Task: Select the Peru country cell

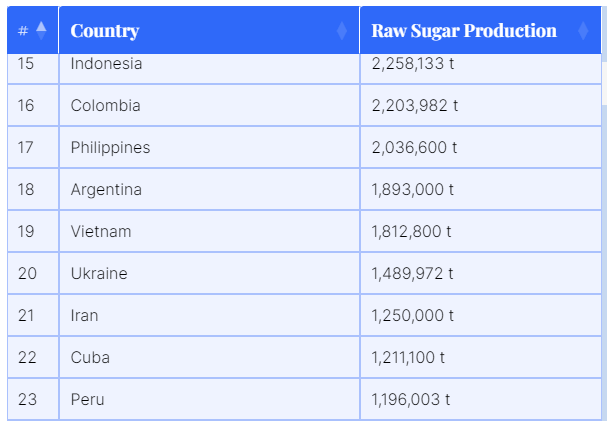Action: (x=87, y=400)
